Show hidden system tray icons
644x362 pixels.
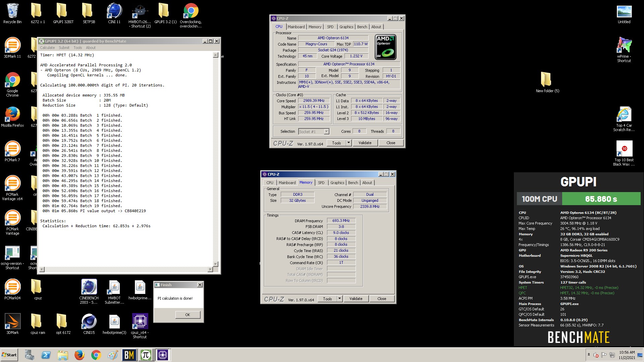point(588,355)
